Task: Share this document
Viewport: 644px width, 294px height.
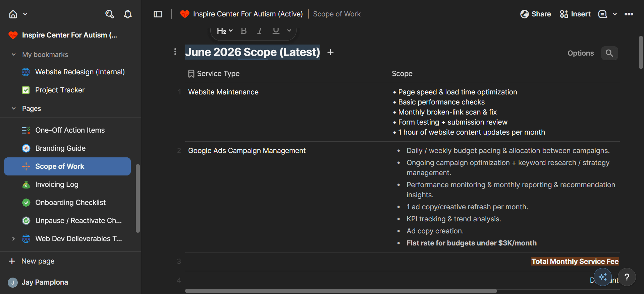Action: [x=536, y=14]
